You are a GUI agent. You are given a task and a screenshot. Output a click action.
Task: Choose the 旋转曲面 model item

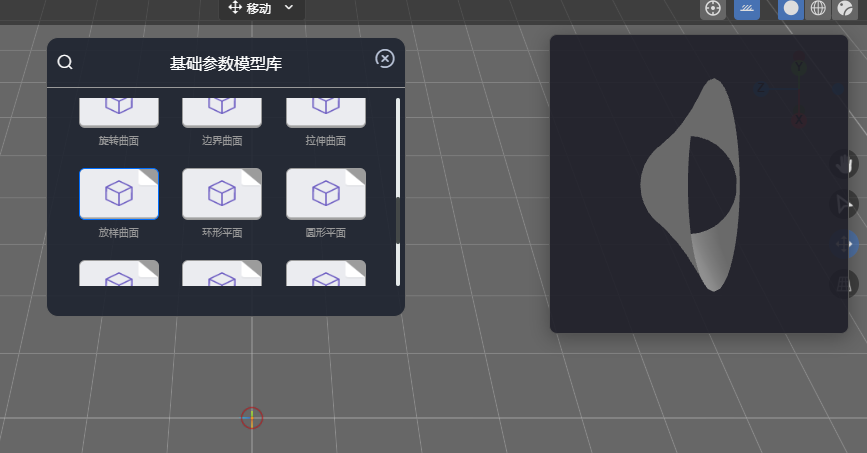coord(119,112)
